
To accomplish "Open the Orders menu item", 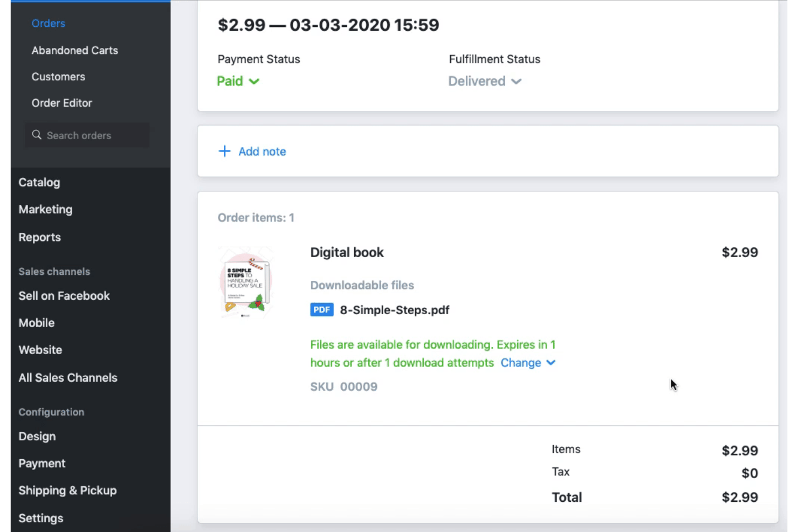I will click(48, 23).
